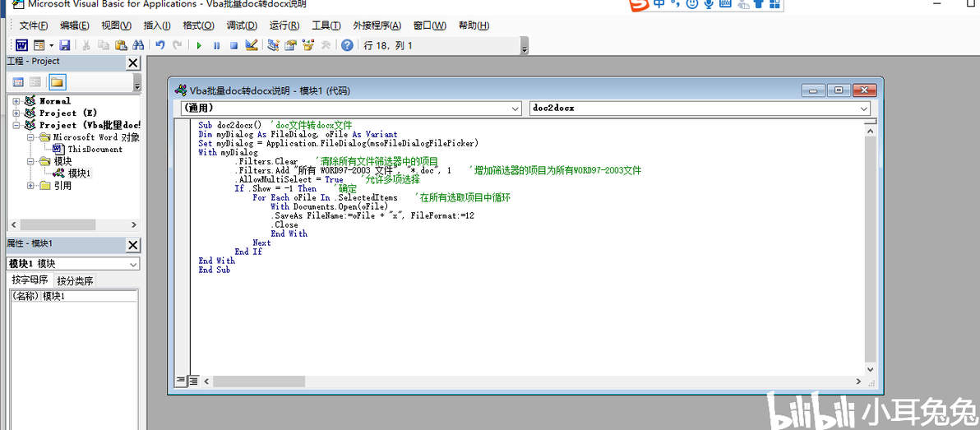Click the microphone icon in IME bar
The width and height of the screenshot is (980, 430).
tap(709, 5)
